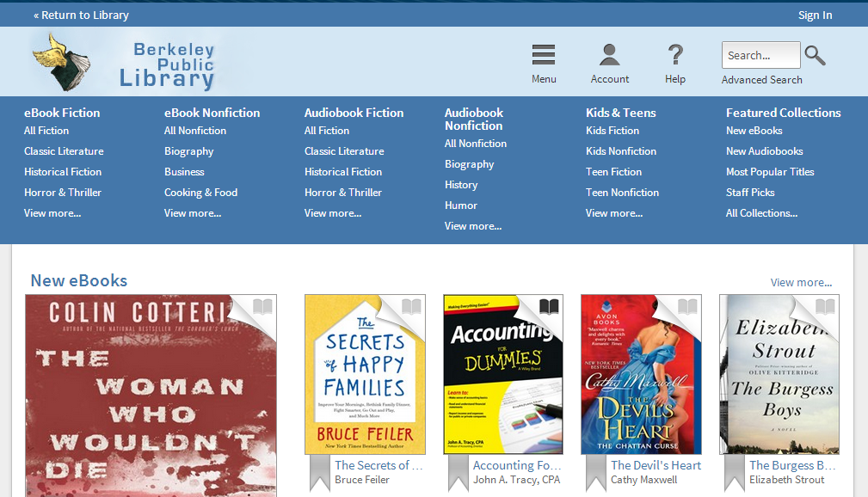This screenshot has width=868, height=497.
Task: Click the Sign In link
Action: [x=815, y=15]
